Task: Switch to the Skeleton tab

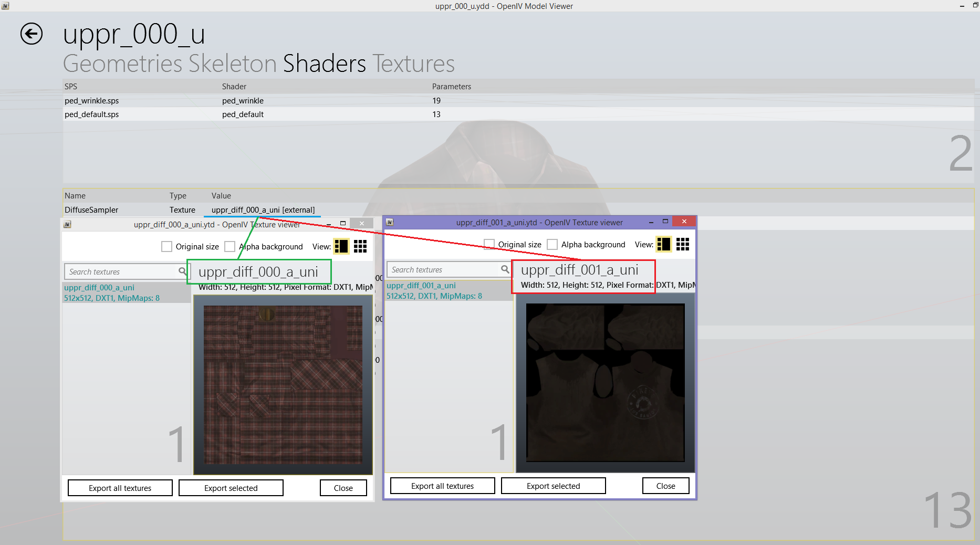Action: tap(233, 64)
